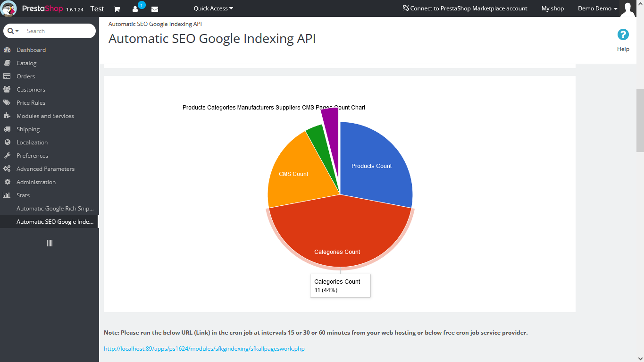This screenshot has height=362, width=644.
Task: Select Automatic Google Rich Snippets submenu item
Action: click(x=50, y=208)
